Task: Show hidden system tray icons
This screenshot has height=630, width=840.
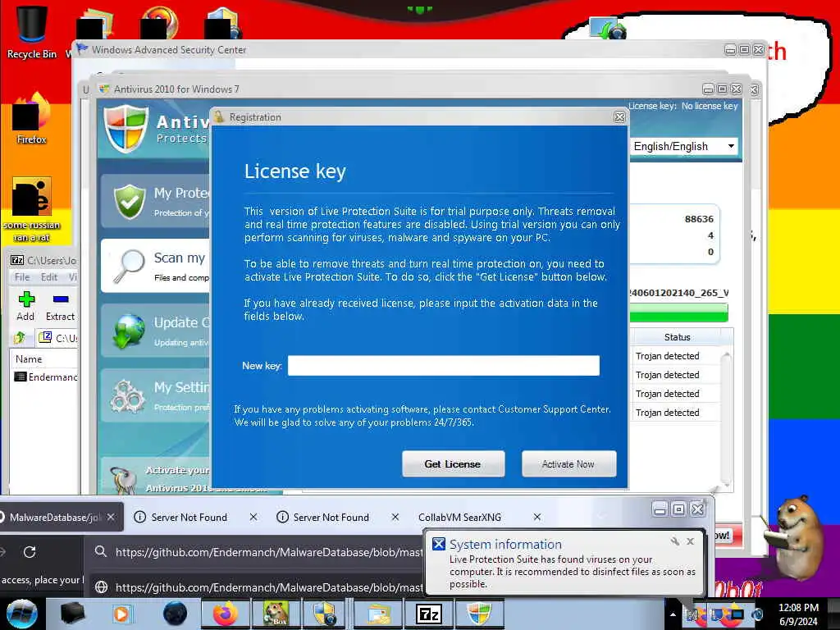Action: pyautogui.click(x=673, y=614)
